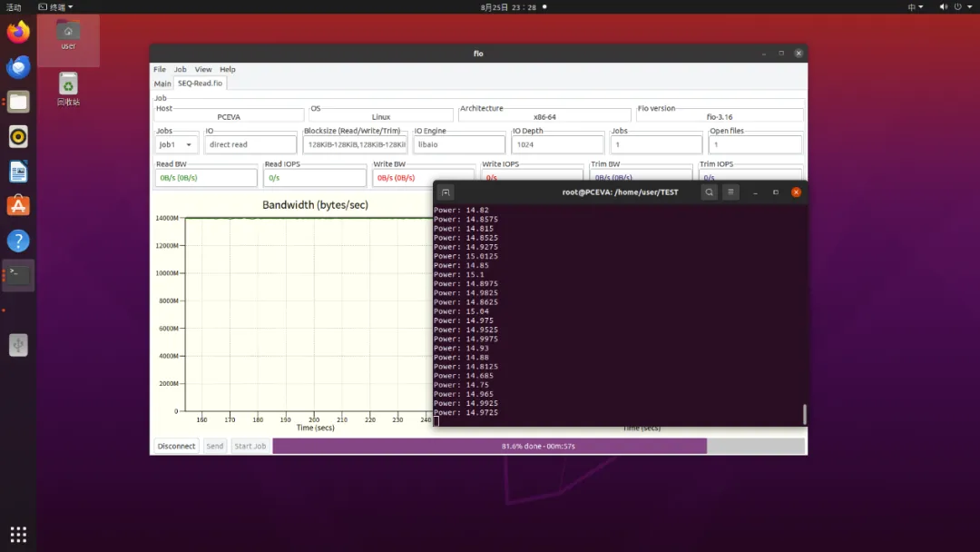Show applications grid in the dock
Screen dimensions: 980x552
(18, 535)
